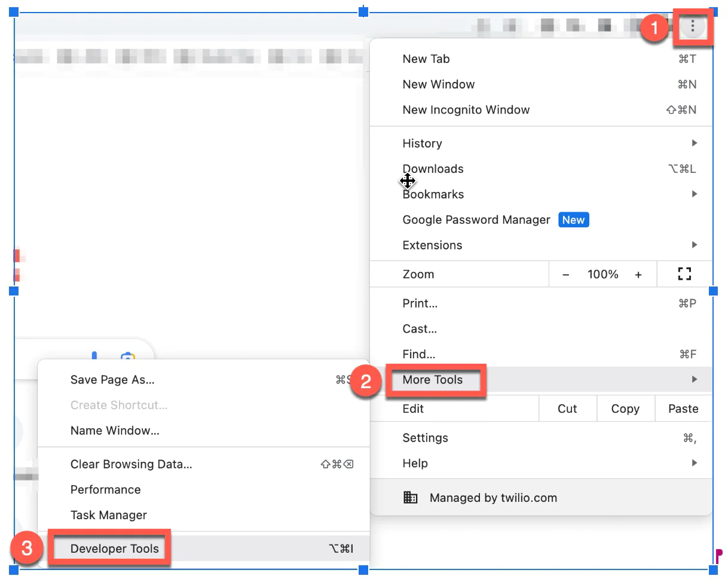Open Chrome Settings
Screen dimensions: 728x585
click(x=425, y=437)
